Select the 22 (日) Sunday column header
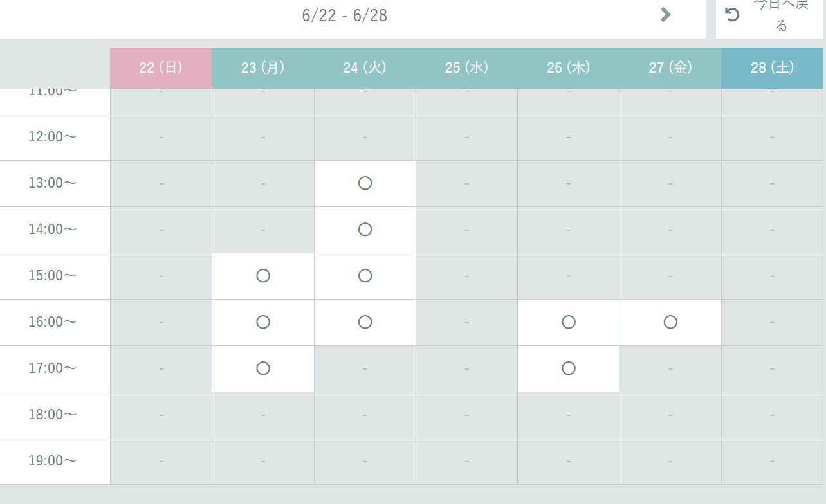Screen dimensions: 826x504 [x=161, y=67]
